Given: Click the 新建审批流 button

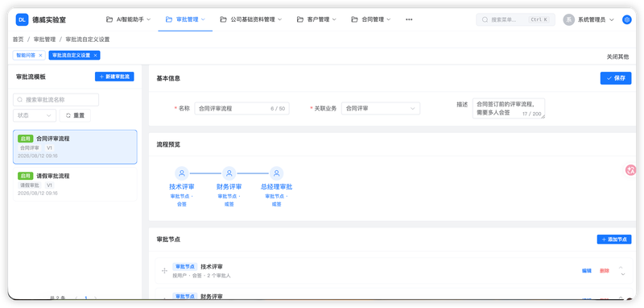Looking at the screenshot, I should [x=114, y=77].
